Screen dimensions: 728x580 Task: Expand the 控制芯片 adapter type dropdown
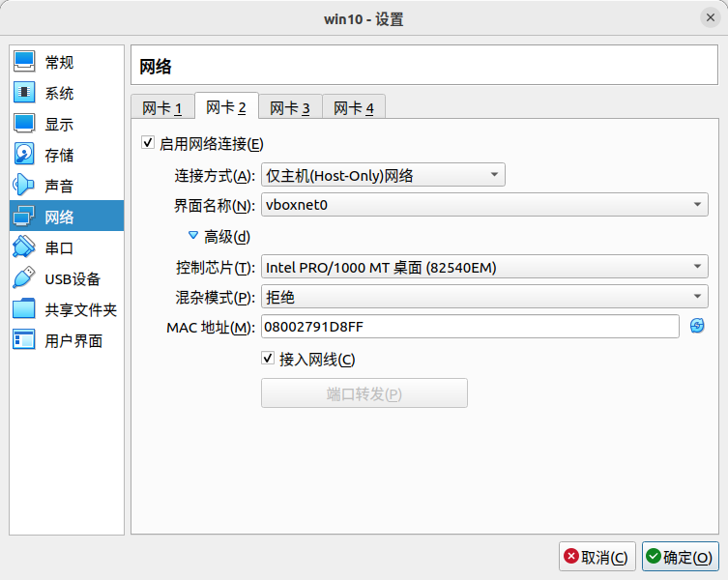click(x=484, y=267)
